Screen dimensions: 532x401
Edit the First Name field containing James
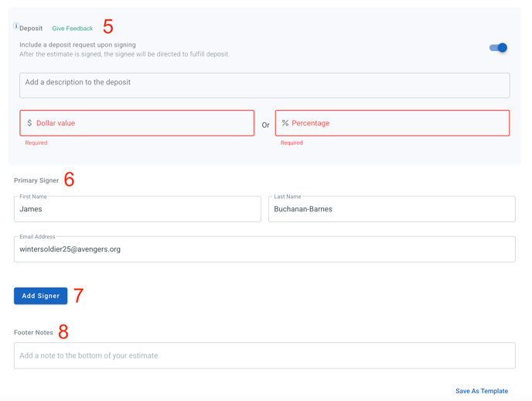138,209
